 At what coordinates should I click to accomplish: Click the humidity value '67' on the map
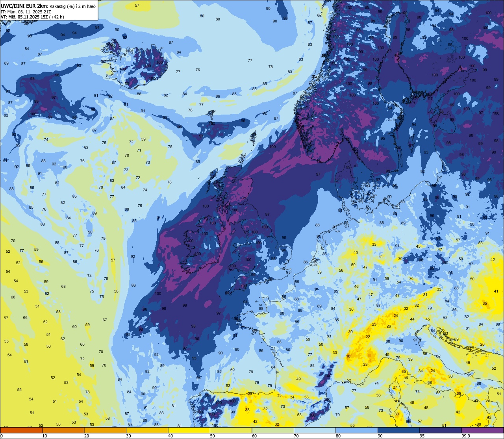(105, 320)
